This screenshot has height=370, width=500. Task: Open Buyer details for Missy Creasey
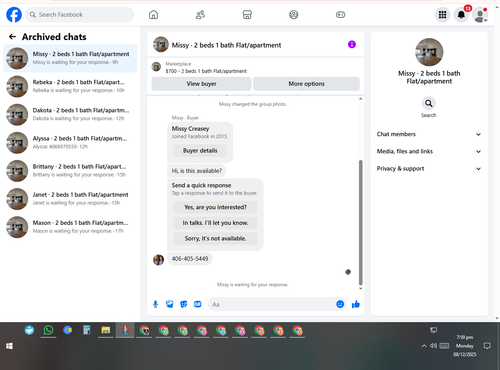click(200, 151)
